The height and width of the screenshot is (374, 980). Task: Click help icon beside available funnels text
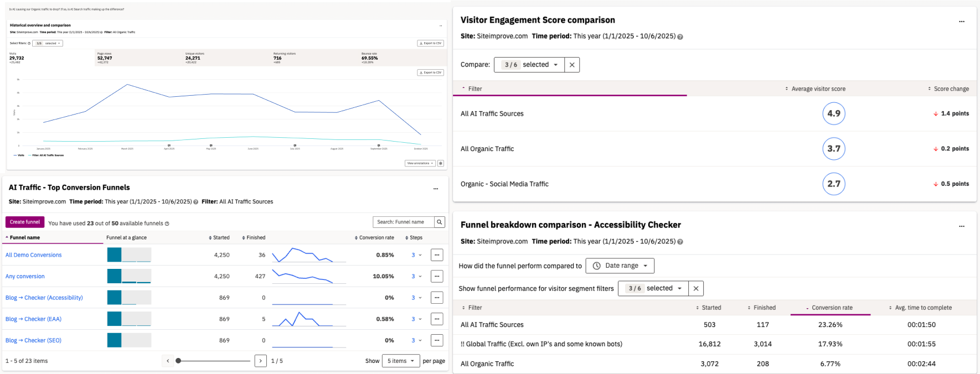[x=167, y=224]
